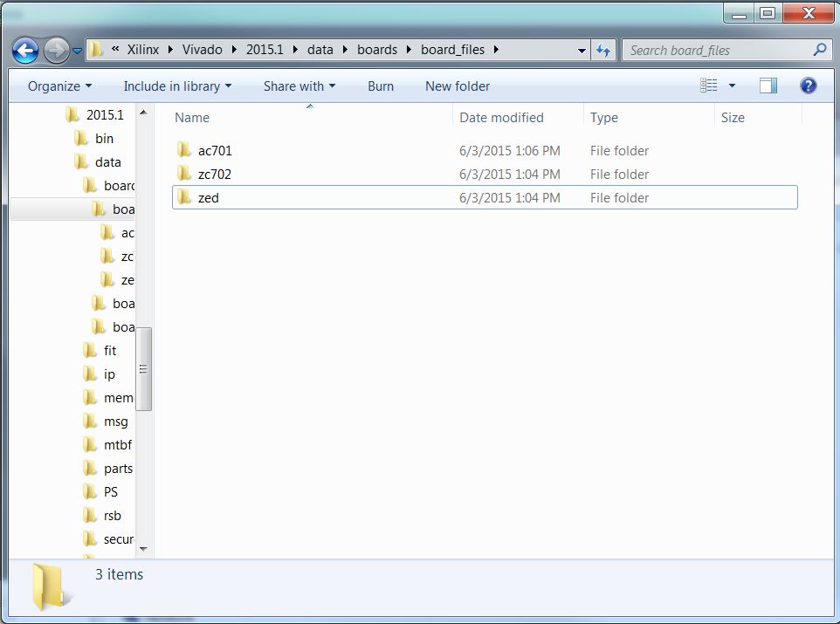Screen dimensions: 840x624
Task: Select the ac701 folder icon
Action: coord(183,149)
